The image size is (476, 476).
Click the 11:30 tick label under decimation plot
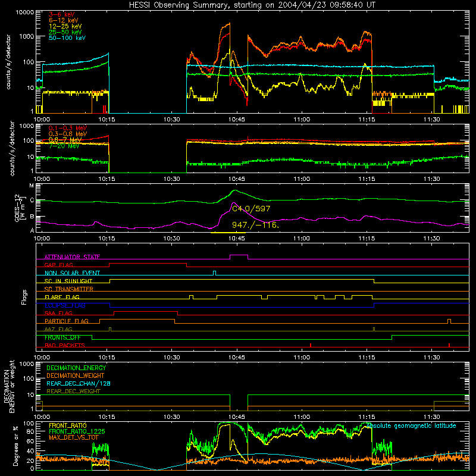coord(431,417)
